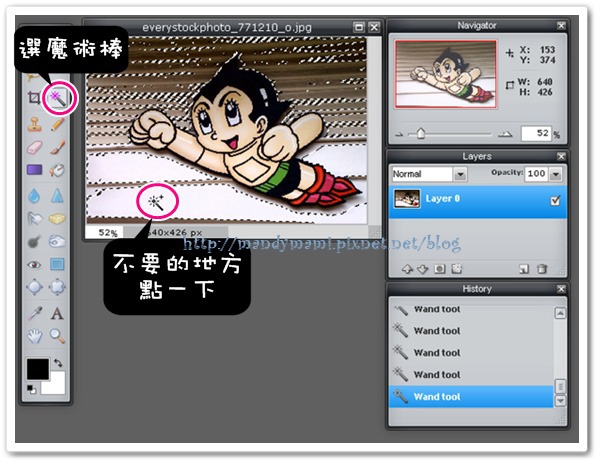Click the Navigator zoom-in mountain icon
The height and width of the screenshot is (464, 600).
tap(505, 134)
